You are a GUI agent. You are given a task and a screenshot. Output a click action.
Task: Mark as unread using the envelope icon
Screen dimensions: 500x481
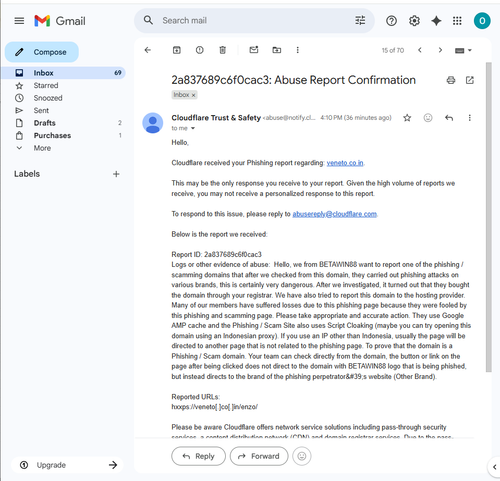click(x=254, y=50)
